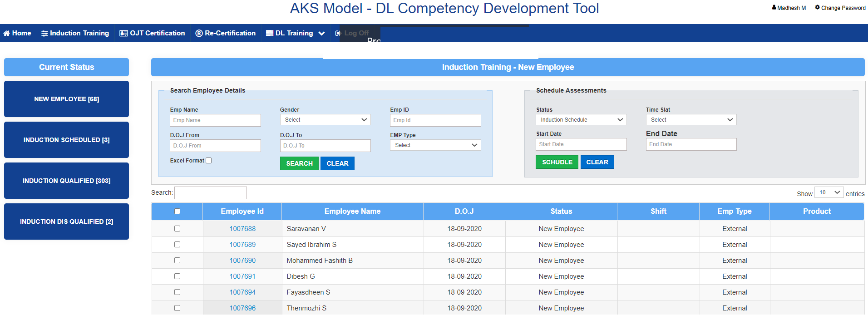Open Induction Training menu
Image resolution: width=868 pixels, height=315 pixels.
pos(75,33)
